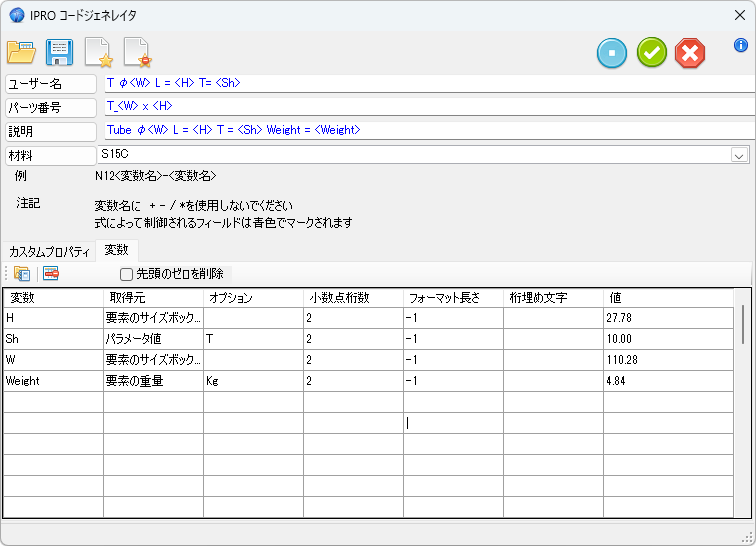Click the decimal digits cell in Weight row
Image resolution: width=756 pixels, height=546 pixels.
click(x=353, y=381)
